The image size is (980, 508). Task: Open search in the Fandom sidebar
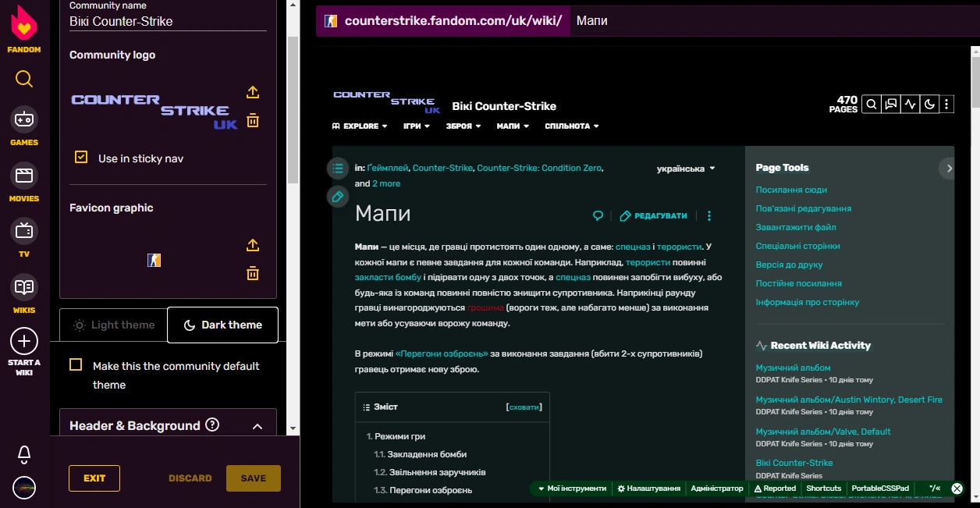click(24, 79)
